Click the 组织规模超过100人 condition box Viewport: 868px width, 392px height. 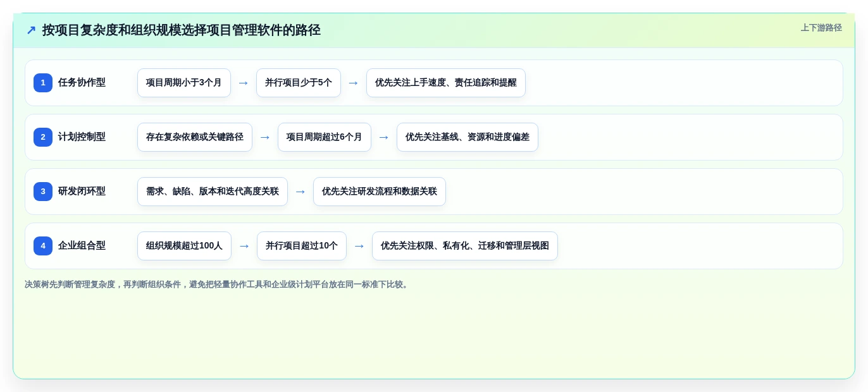(x=184, y=246)
